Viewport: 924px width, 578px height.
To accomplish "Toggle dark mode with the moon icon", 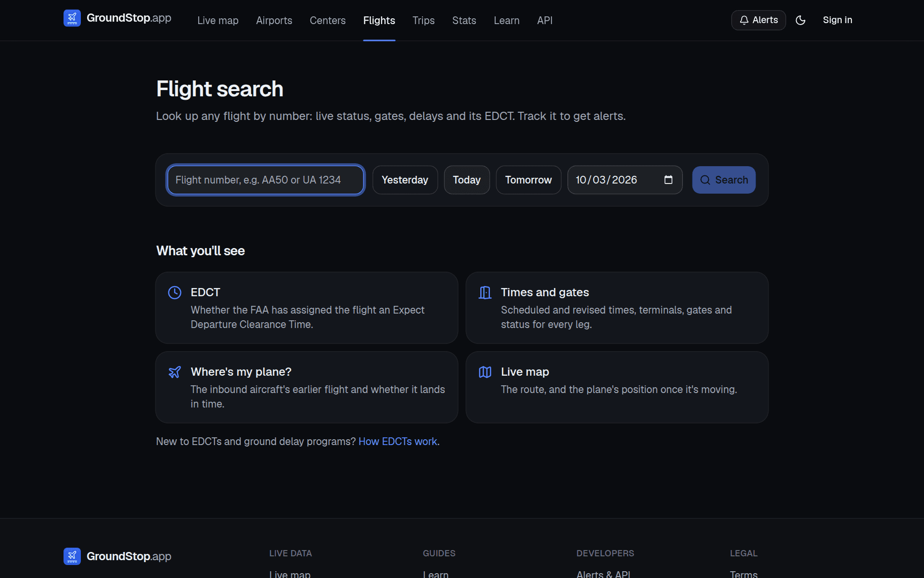I will coord(800,20).
